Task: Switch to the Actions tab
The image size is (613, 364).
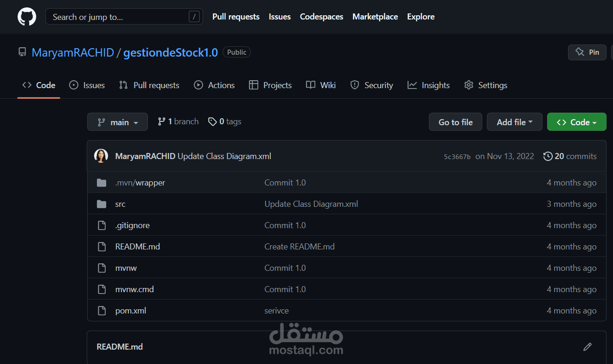Action: click(x=214, y=85)
